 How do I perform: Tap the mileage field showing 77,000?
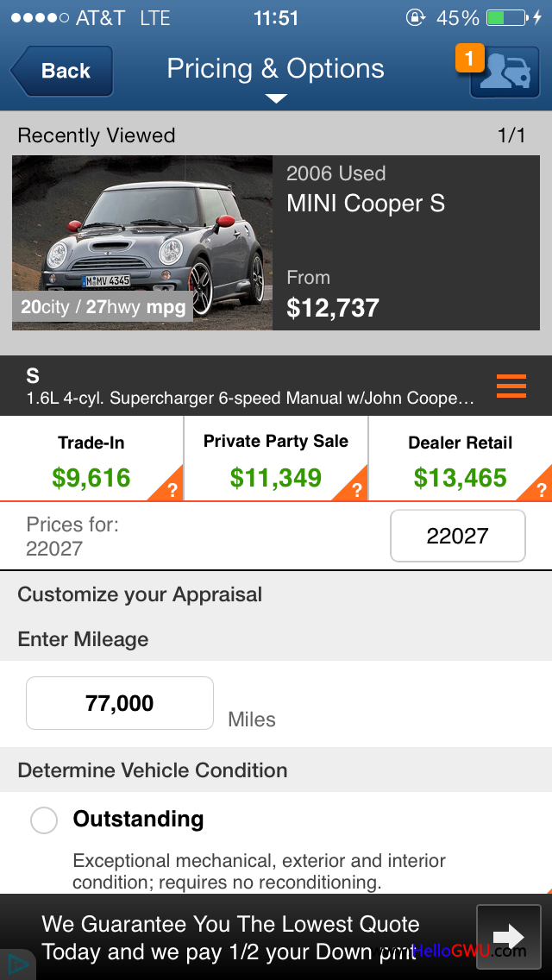point(119,704)
